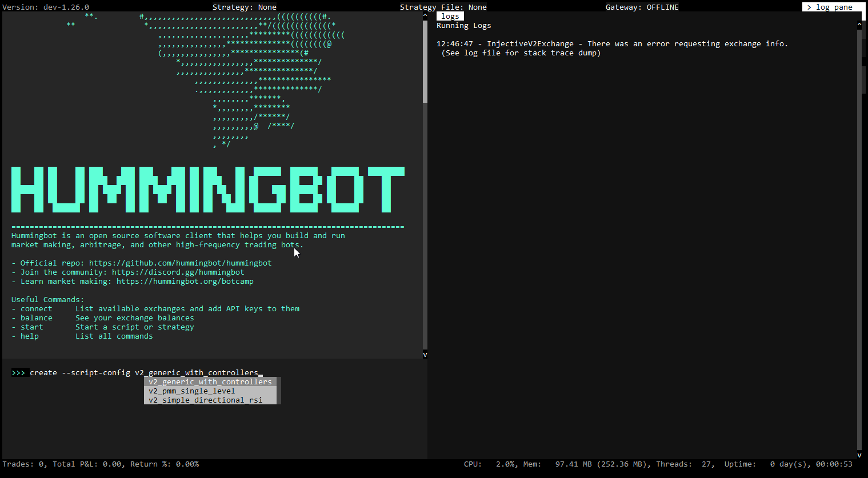Select v2_generic_with_controllers from autocomplete list
The image size is (868, 478).
(x=210, y=381)
